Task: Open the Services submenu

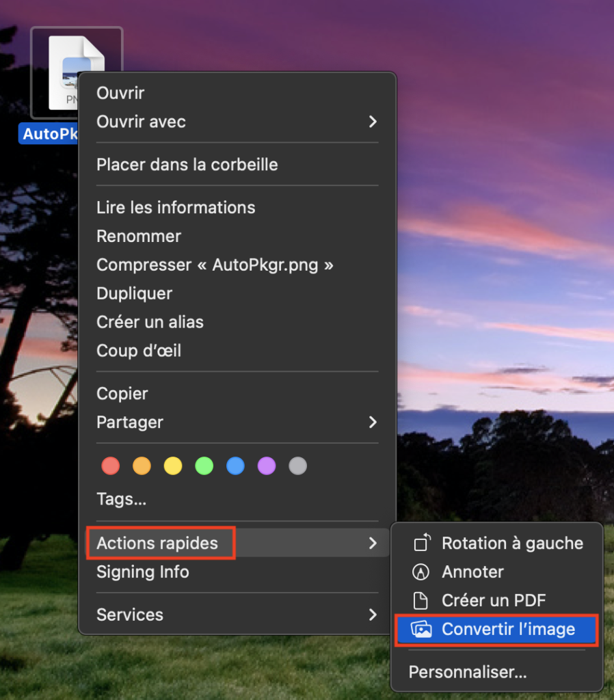Action: 237,615
